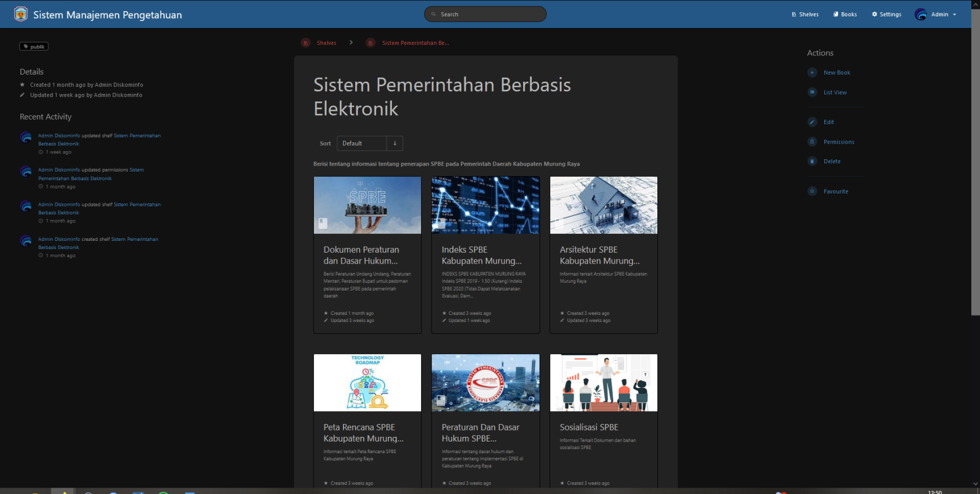Image resolution: width=980 pixels, height=494 pixels.
Task: Go to Shelves via breadcrumb link
Action: click(x=327, y=43)
